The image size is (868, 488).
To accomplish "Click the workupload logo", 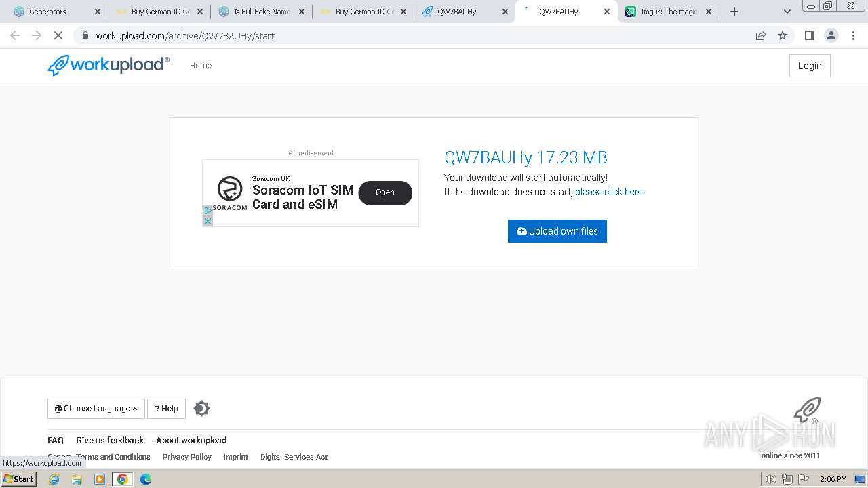I will pos(108,65).
